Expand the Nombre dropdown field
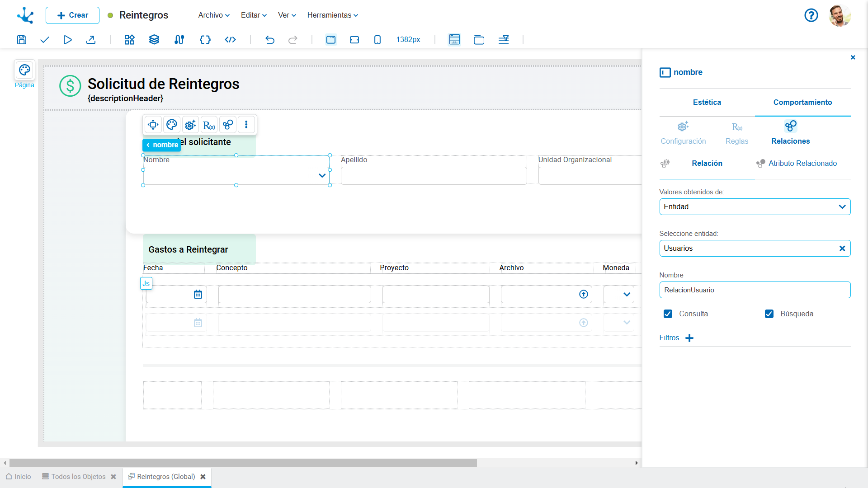 (322, 175)
